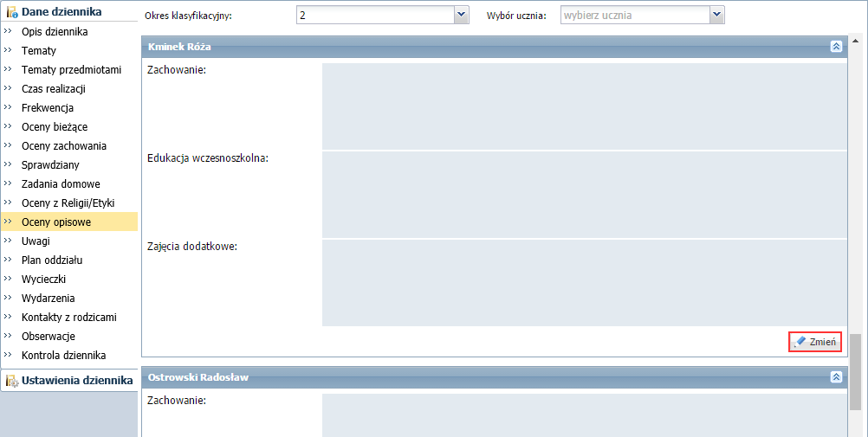Click the Zachowanie text area for Kminek Róża
The height and width of the screenshot is (437, 868).
[x=584, y=106]
